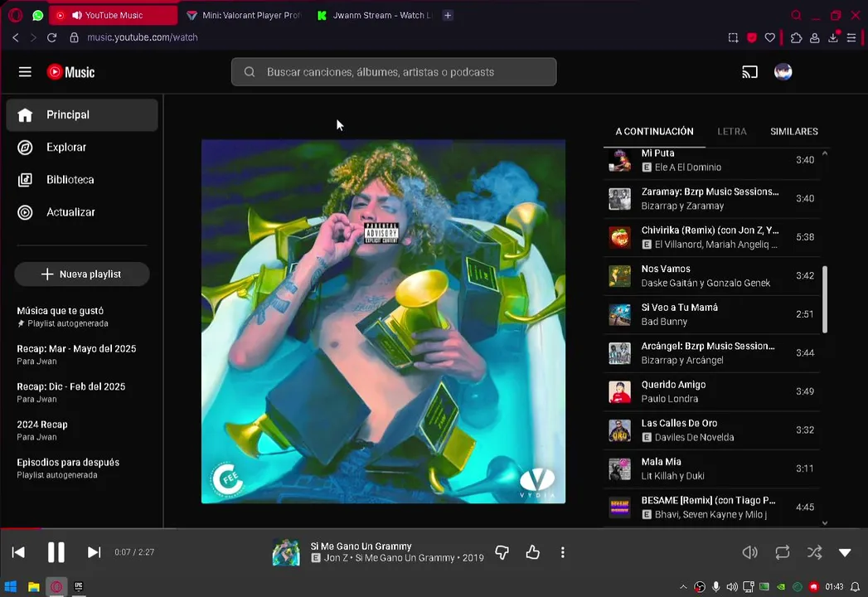This screenshot has height=597, width=868.
Task: Click the search songs input field
Action: pyautogui.click(x=394, y=72)
